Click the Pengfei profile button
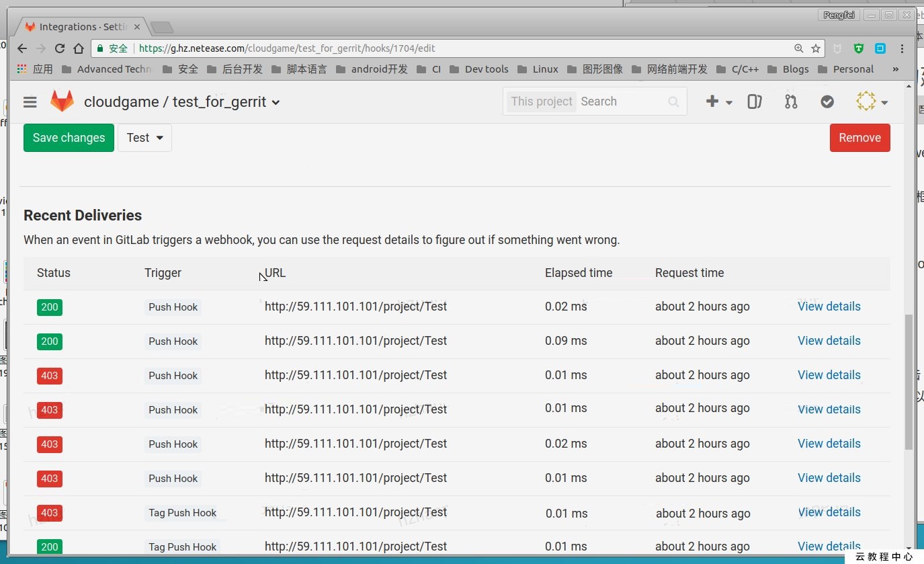This screenshot has height=564, width=924. (839, 15)
